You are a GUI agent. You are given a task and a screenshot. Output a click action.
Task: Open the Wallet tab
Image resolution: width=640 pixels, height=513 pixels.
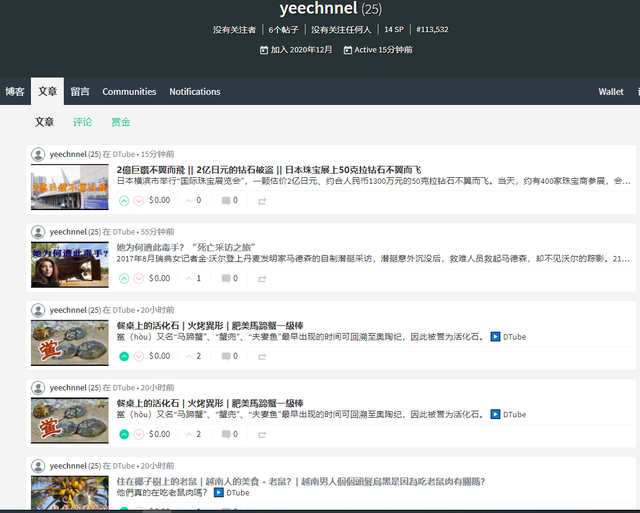click(x=611, y=91)
